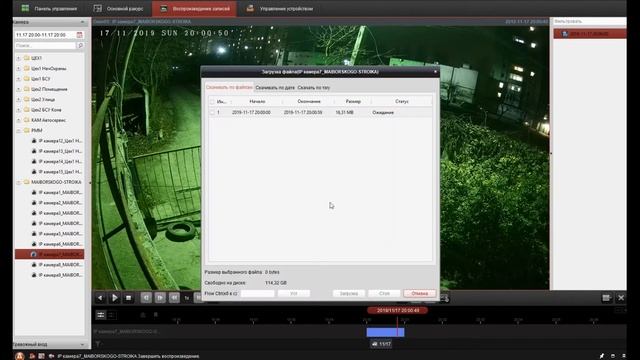This screenshot has height=360, width=640.
Task: Click the date range field 11.17 20:00
Action: pos(45,35)
